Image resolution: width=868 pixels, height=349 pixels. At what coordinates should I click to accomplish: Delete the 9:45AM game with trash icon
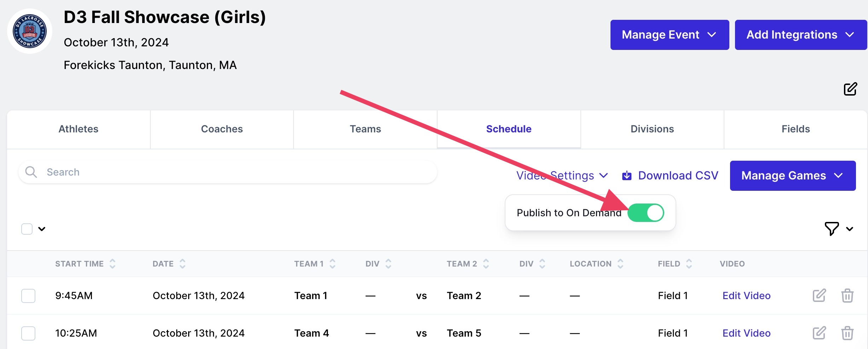pos(847,296)
